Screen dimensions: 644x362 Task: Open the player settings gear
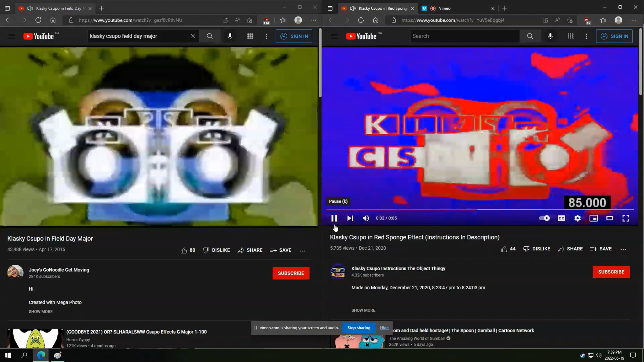click(577, 218)
